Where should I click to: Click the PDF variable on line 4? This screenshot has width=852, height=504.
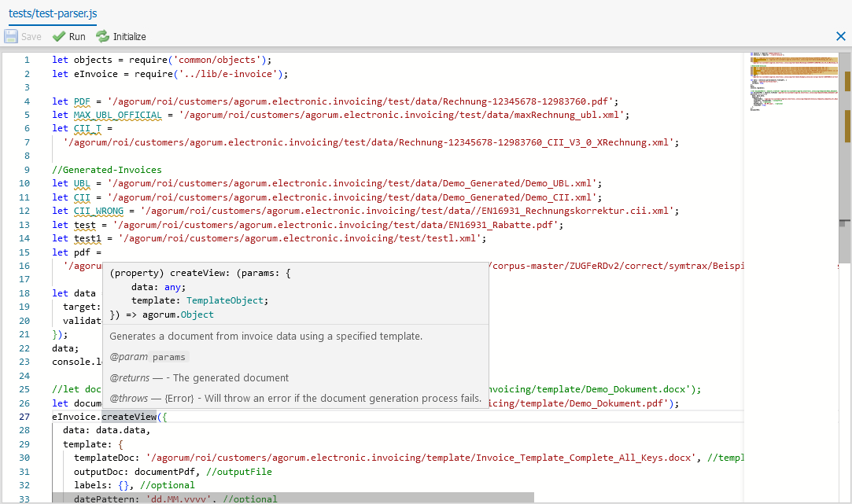[82, 101]
